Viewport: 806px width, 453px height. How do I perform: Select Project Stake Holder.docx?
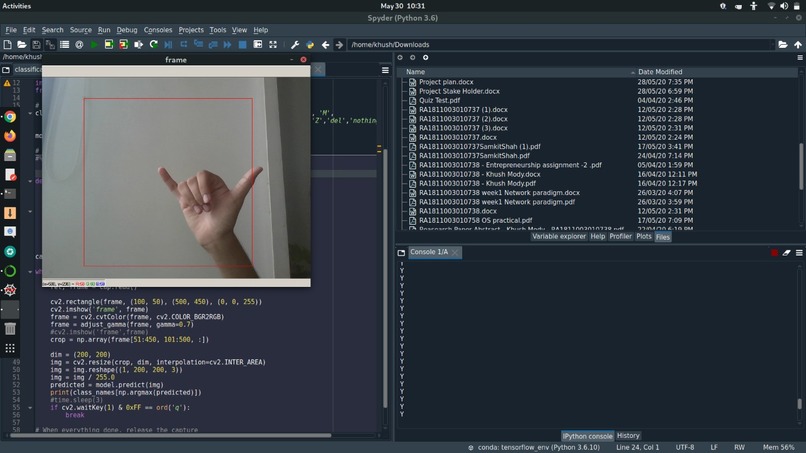(x=459, y=91)
